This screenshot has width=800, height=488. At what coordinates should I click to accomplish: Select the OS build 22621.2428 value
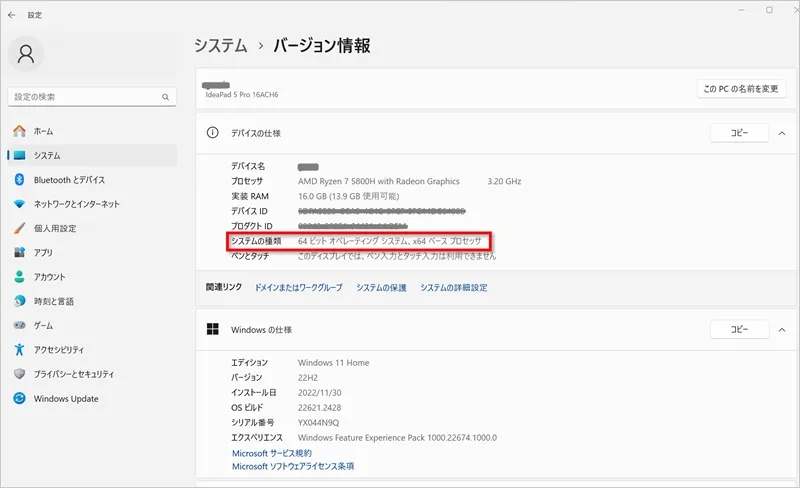click(x=319, y=407)
